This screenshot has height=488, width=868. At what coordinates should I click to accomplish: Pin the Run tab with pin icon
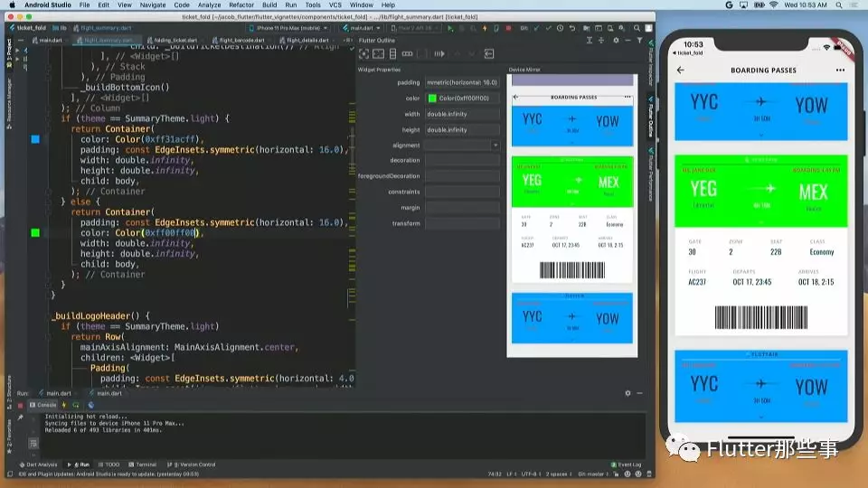[21, 418]
